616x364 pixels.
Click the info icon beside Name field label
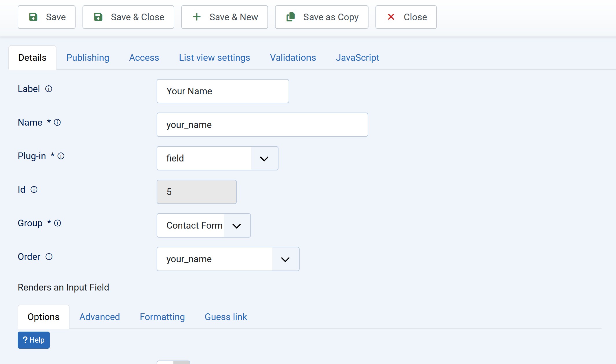click(57, 122)
